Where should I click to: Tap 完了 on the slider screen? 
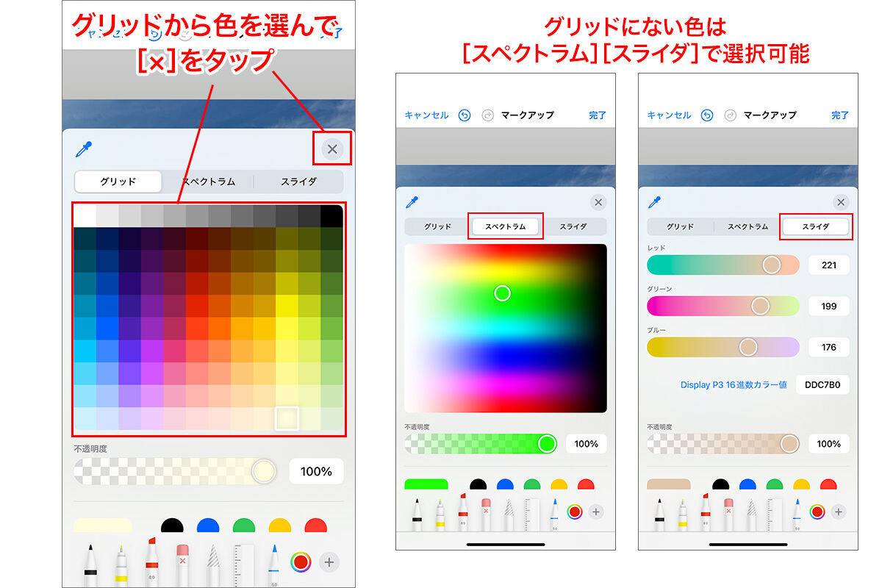[840, 115]
